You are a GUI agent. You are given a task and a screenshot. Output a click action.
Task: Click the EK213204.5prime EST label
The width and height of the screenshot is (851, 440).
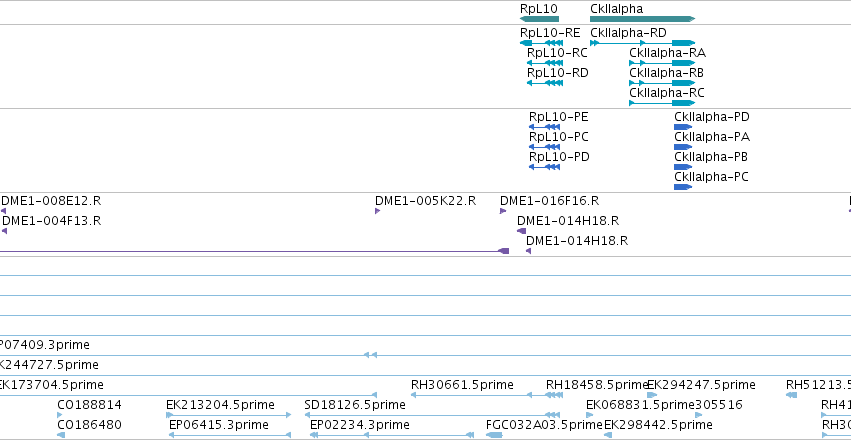(x=220, y=405)
